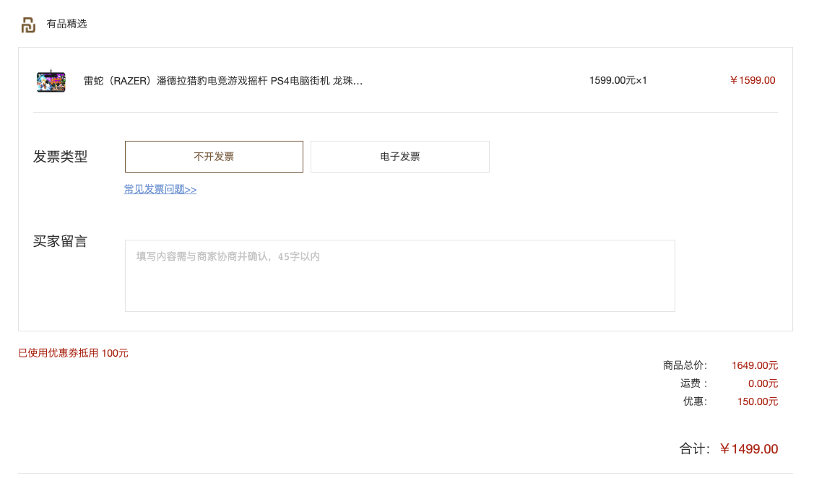The height and width of the screenshot is (504, 814).
Task: Select the 电子发票 invoice option
Action: [399, 157]
